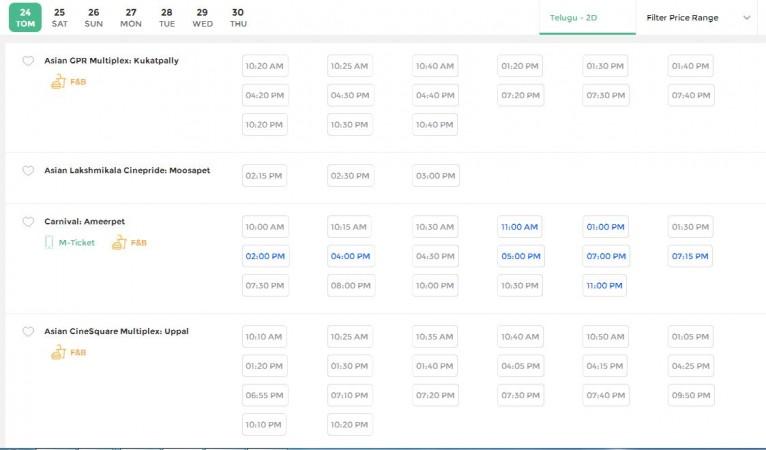This screenshot has height=450, width=766.
Task: Book 05:00 PM show at Carnival Ameerpet
Action: [x=521, y=256]
